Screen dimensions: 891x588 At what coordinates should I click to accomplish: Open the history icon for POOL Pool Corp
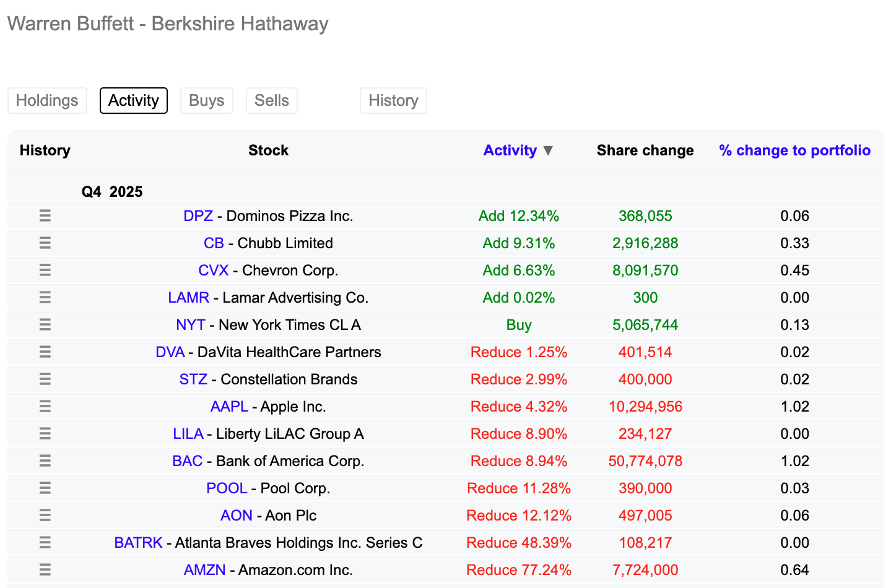point(45,488)
